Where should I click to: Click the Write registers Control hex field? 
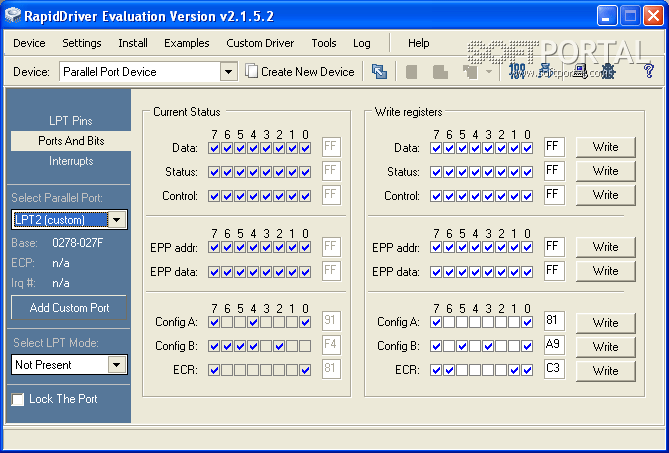point(554,195)
